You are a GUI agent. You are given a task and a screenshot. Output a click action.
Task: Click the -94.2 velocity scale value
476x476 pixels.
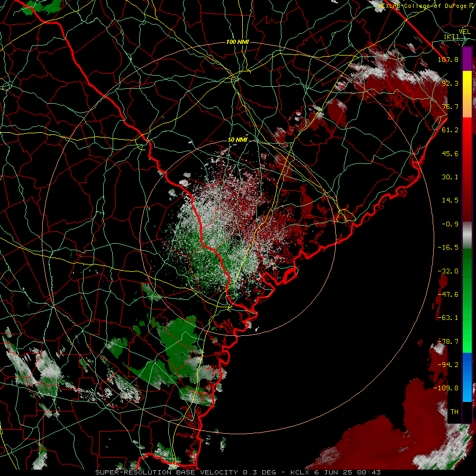[x=448, y=365]
